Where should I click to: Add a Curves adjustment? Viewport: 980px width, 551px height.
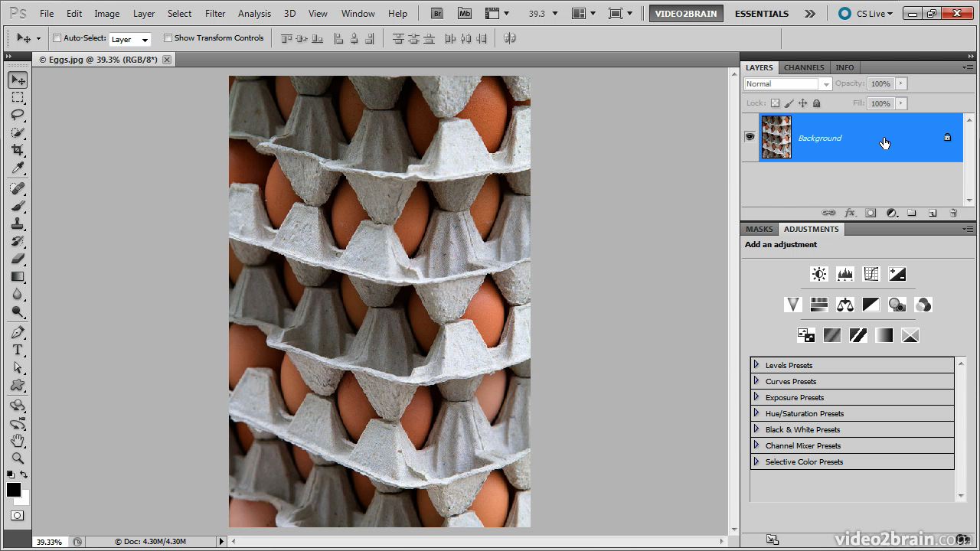click(x=871, y=274)
